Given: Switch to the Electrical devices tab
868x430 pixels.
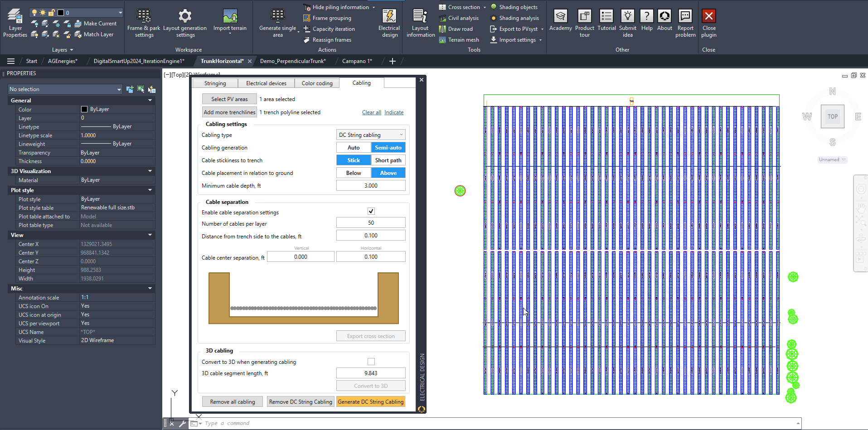Looking at the screenshot, I should tap(266, 83).
